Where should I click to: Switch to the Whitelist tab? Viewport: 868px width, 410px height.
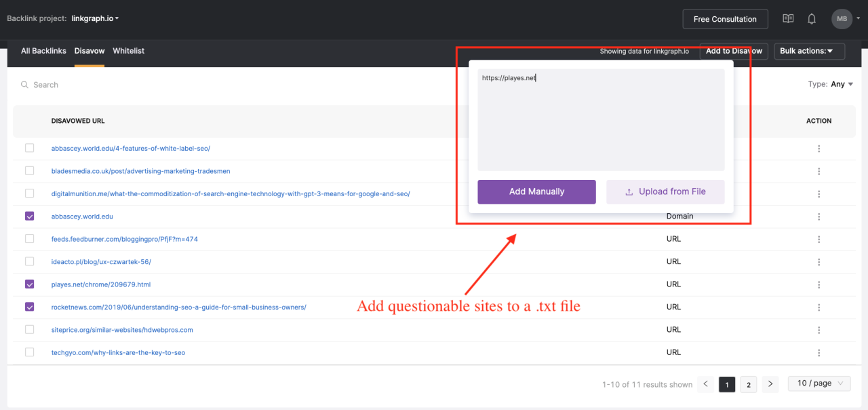click(x=128, y=51)
